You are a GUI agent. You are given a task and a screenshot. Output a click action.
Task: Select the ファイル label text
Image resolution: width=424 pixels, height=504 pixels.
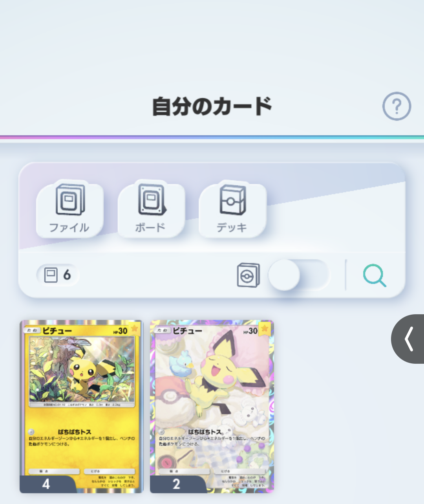click(69, 227)
